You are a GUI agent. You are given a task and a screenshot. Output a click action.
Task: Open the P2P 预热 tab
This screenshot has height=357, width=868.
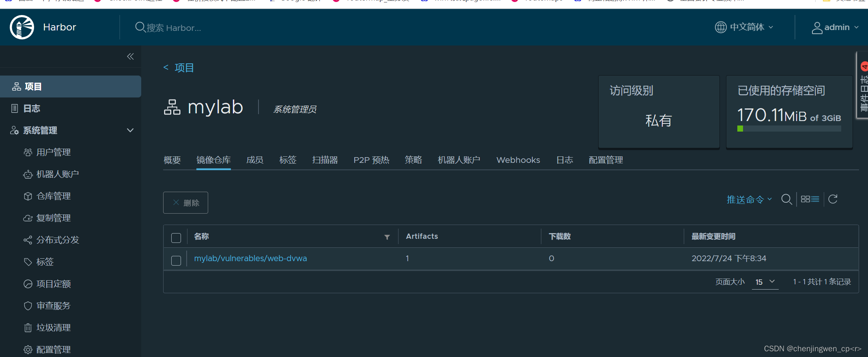coord(371,160)
